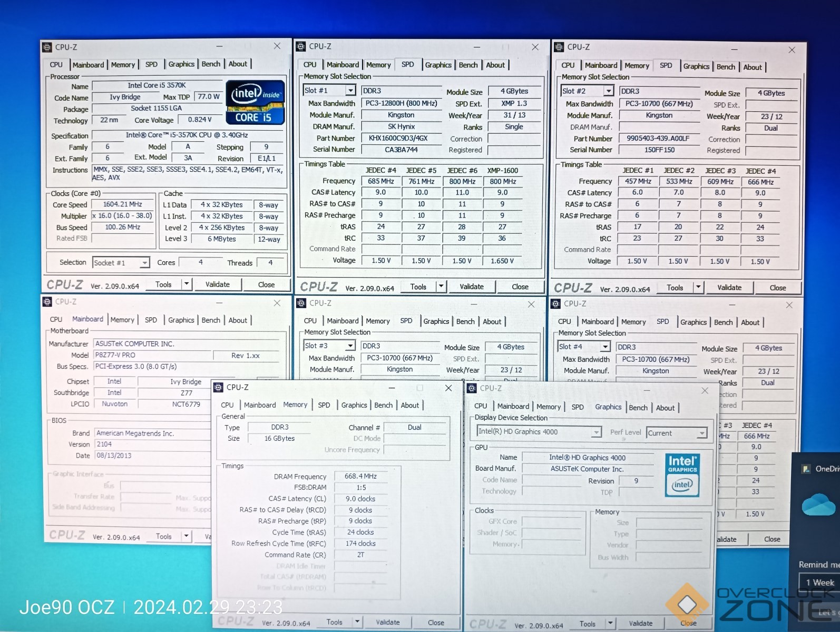Open the Slot #2 memory slot dropdown
Screen dimensions: 840x632
point(608,91)
